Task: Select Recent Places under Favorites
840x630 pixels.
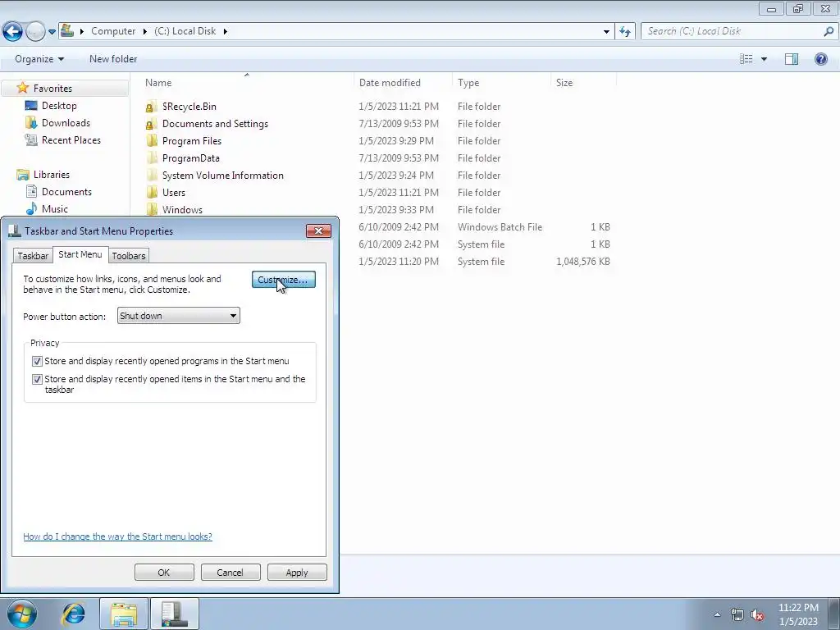Action: click(x=71, y=139)
